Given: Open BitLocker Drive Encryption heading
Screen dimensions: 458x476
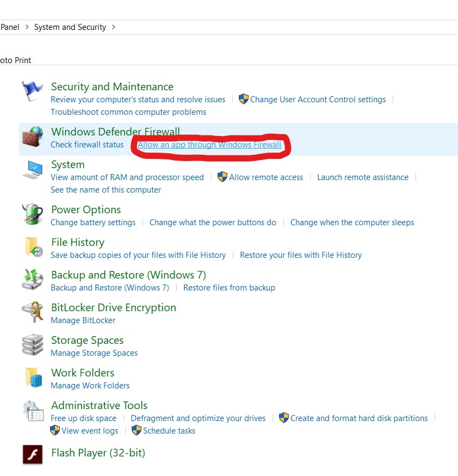Looking at the screenshot, I should coord(114,307).
